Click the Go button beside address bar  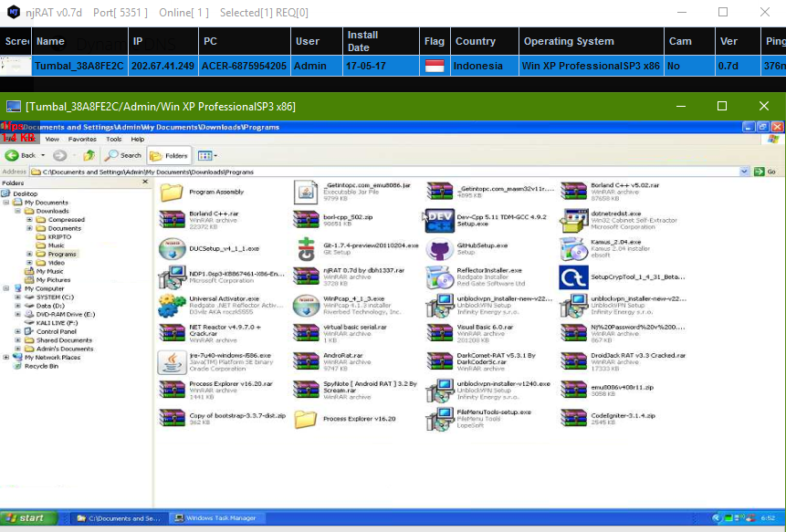pyautogui.click(x=765, y=172)
